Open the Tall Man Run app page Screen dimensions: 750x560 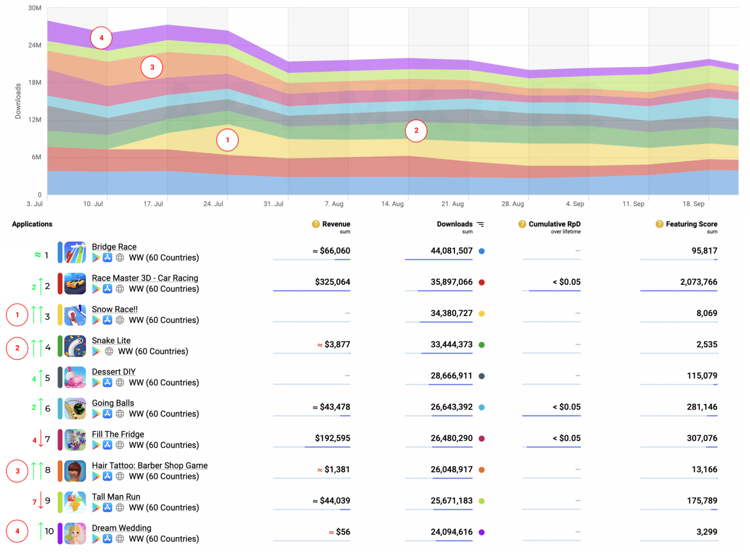pyautogui.click(x=116, y=497)
